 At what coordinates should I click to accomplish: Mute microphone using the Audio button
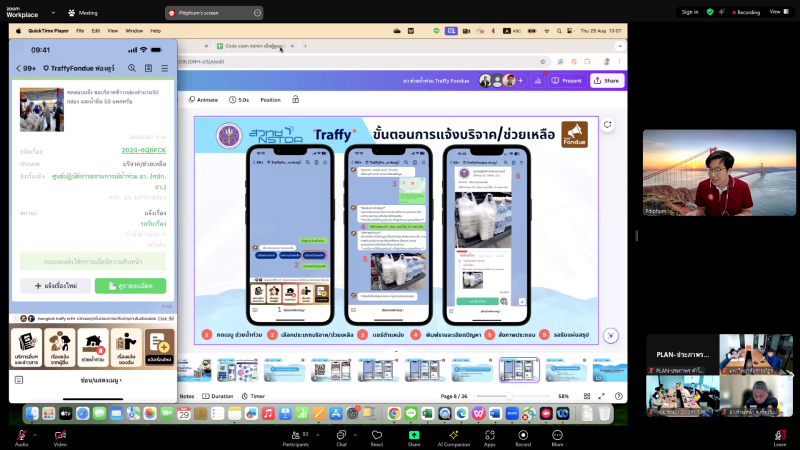(21, 433)
